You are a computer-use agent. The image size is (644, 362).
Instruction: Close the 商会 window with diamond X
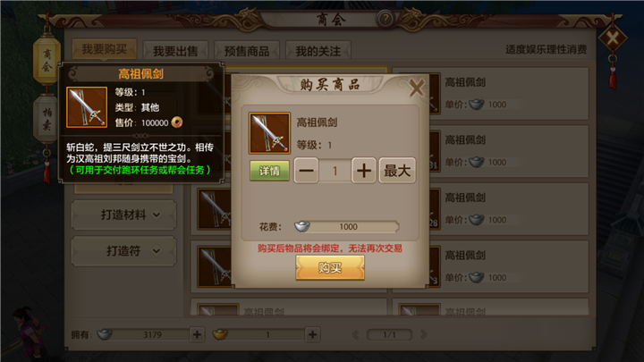coord(613,38)
